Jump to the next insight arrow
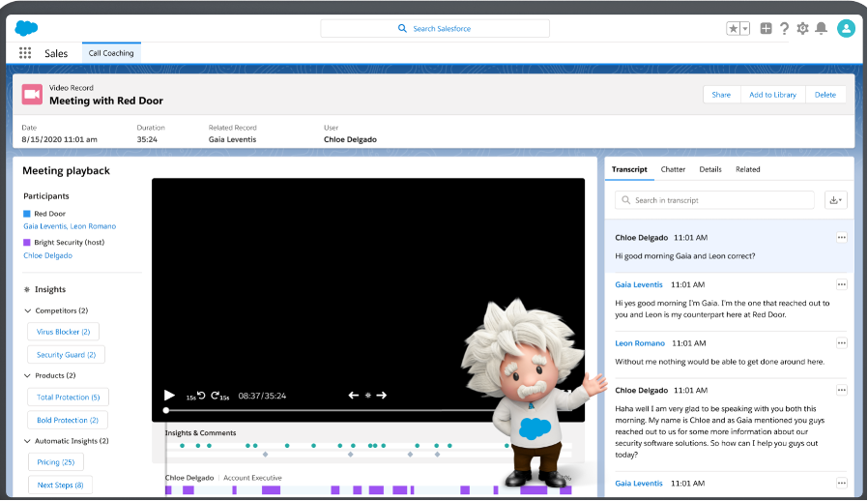 pos(382,396)
